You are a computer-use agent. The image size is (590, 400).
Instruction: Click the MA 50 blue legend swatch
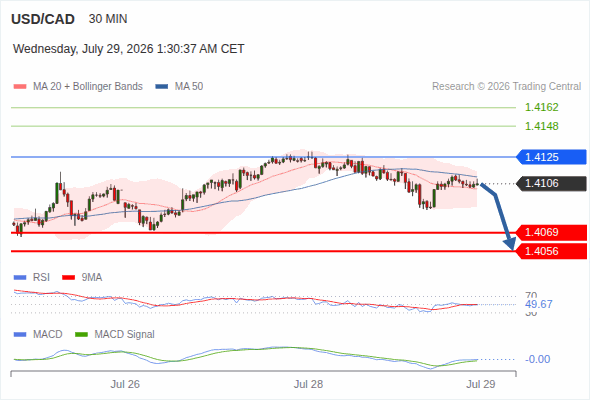pos(162,87)
